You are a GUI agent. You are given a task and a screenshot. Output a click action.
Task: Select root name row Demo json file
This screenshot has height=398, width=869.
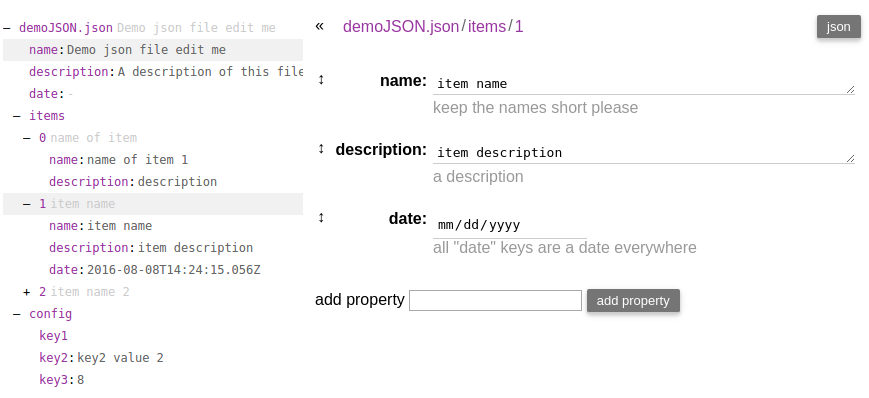pyautogui.click(x=153, y=50)
